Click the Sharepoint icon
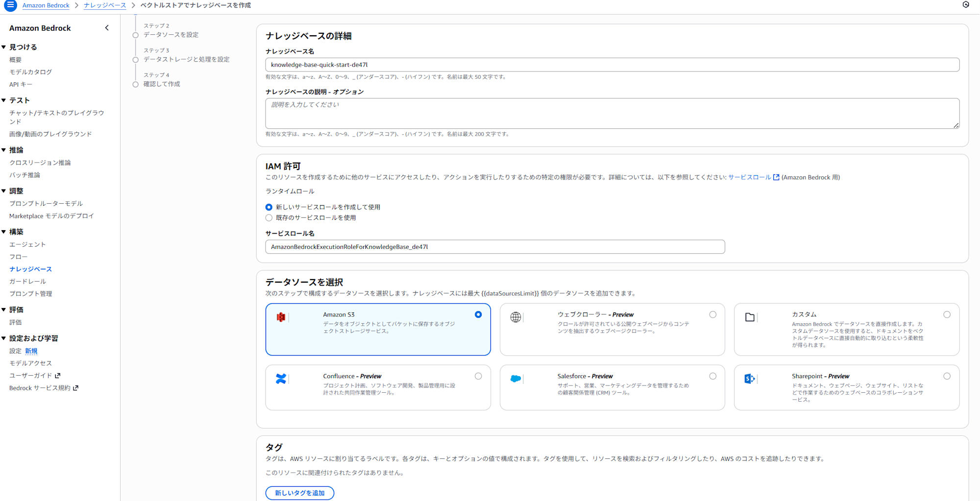 (x=750, y=379)
